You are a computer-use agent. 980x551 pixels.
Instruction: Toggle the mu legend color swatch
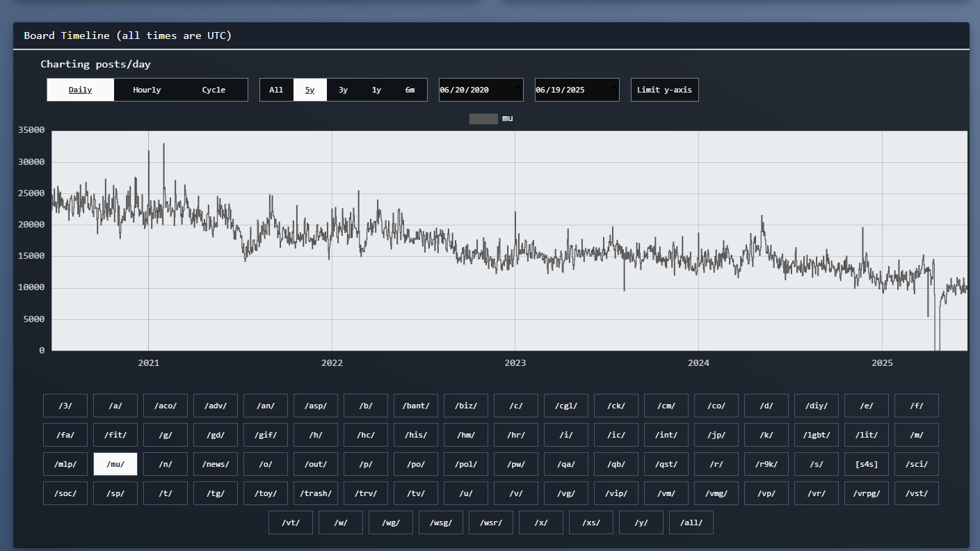click(x=483, y=118)
